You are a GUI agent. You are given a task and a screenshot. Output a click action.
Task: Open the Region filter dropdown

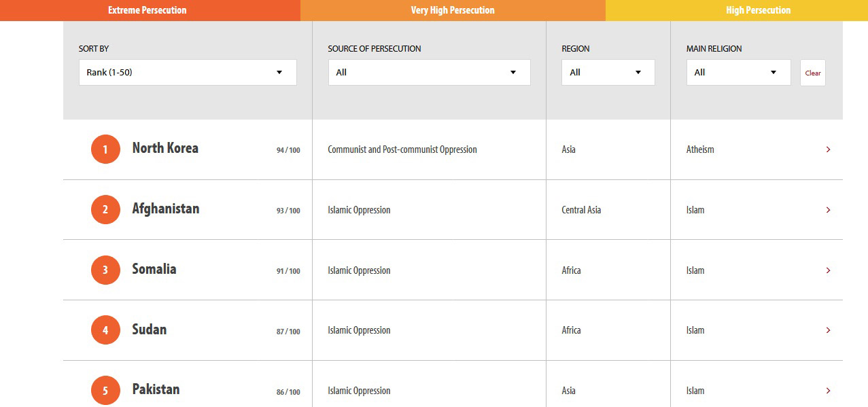(x=608, y=73)
